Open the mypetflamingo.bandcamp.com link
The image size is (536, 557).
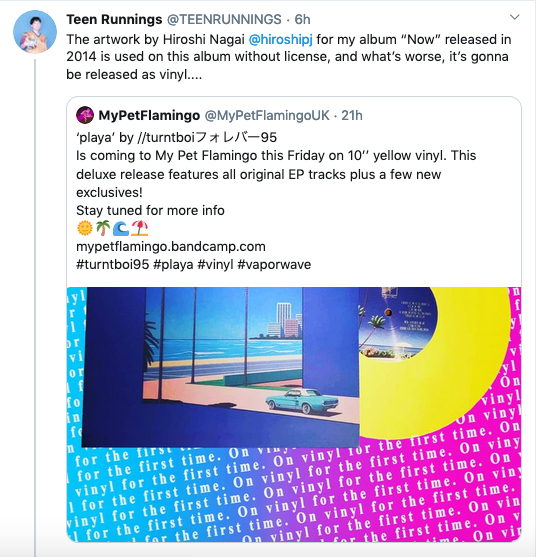(x=171, y=246)
